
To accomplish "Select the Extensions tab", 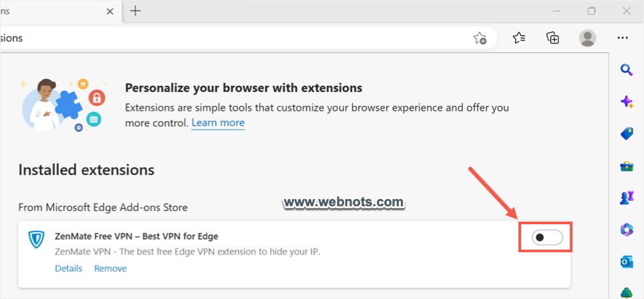I will (53, 11).
